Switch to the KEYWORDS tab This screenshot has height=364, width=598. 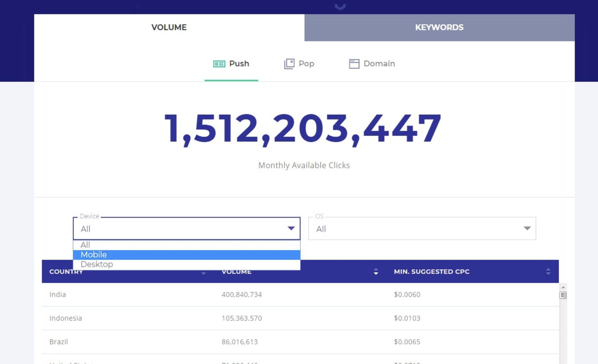tap(439, 27)
